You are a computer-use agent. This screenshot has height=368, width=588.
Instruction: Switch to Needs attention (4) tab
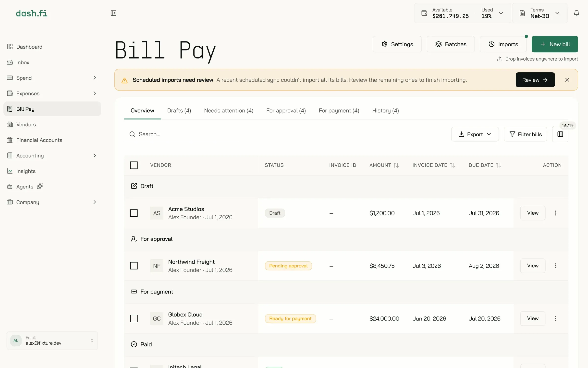tap(229, 111)
